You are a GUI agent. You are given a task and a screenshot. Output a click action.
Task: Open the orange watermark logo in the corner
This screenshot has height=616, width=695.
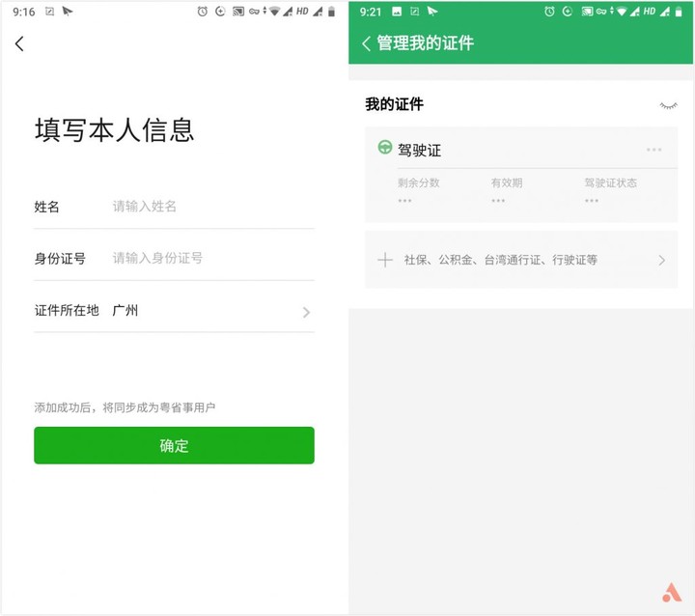click(672, 593)
